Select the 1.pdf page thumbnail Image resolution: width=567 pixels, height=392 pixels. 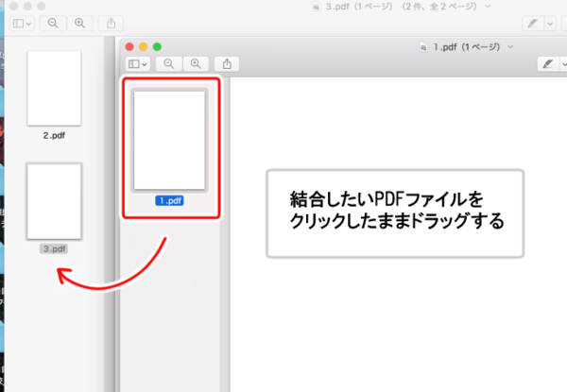(169, 140)
